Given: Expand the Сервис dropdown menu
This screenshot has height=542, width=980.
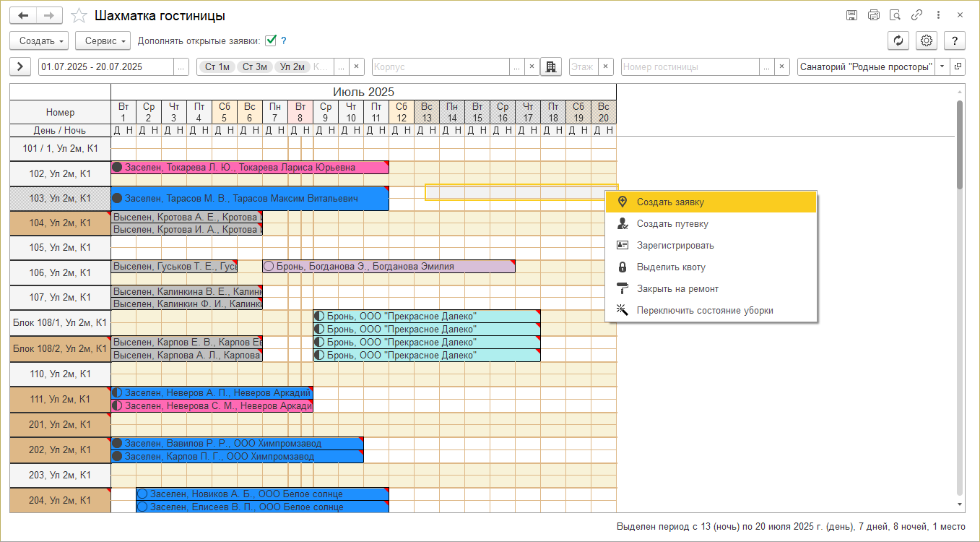Looking at the screenshot, I should point(103,41).
